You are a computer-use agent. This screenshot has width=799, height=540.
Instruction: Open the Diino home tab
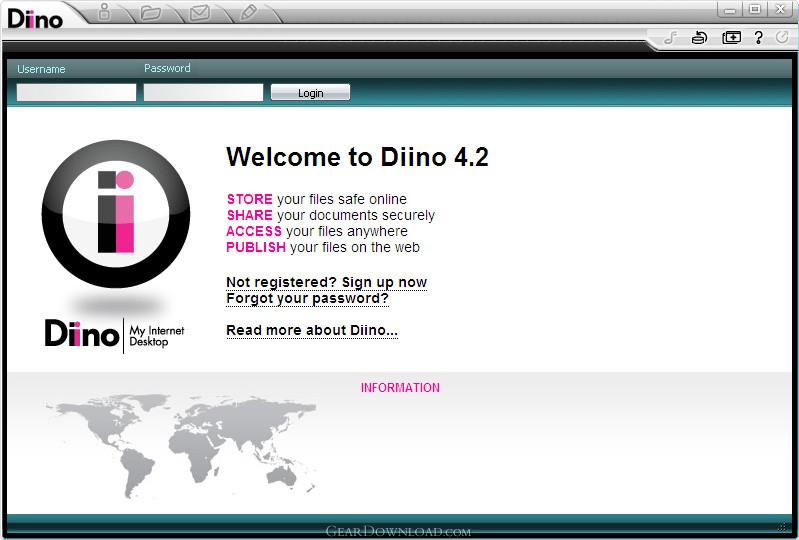point(36,19)
